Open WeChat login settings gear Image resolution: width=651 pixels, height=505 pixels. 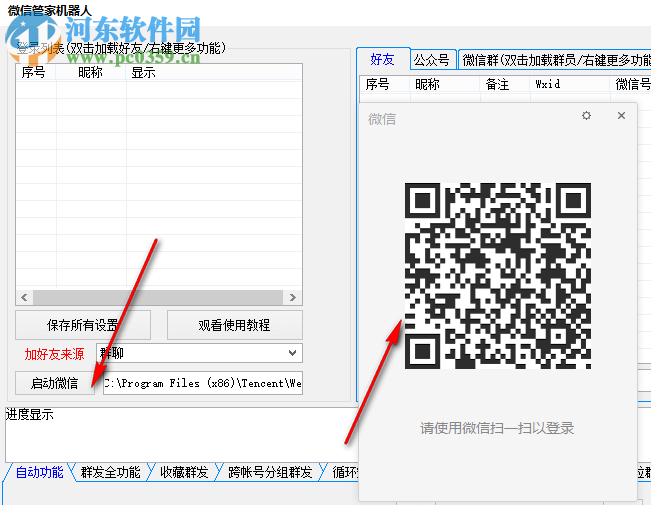click(x=586, y=115)
